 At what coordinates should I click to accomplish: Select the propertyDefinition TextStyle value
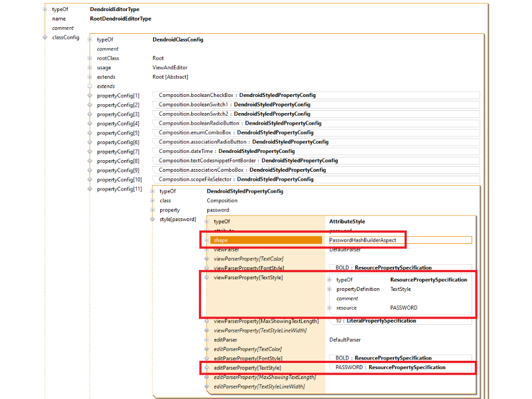400,289
